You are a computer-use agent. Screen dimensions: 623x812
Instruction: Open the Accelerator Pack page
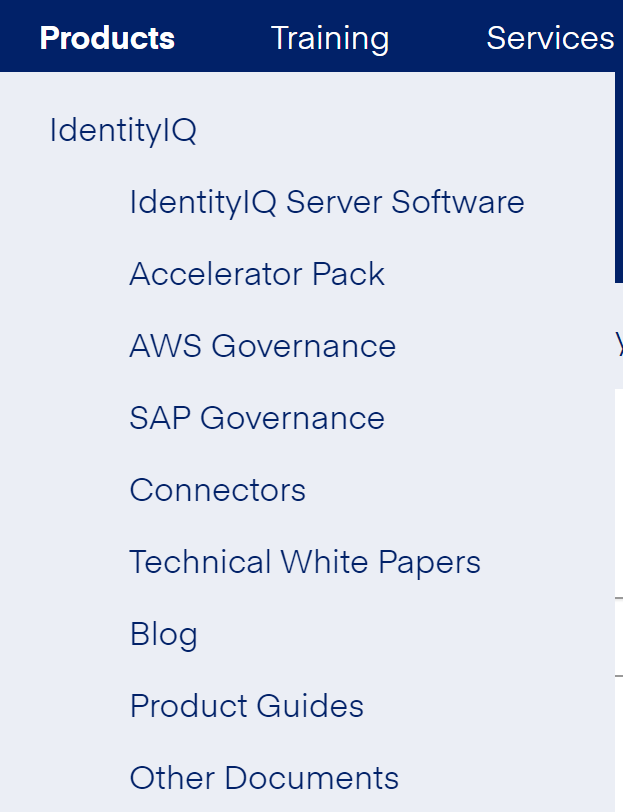pyautogui.click(x=256, y=273)
